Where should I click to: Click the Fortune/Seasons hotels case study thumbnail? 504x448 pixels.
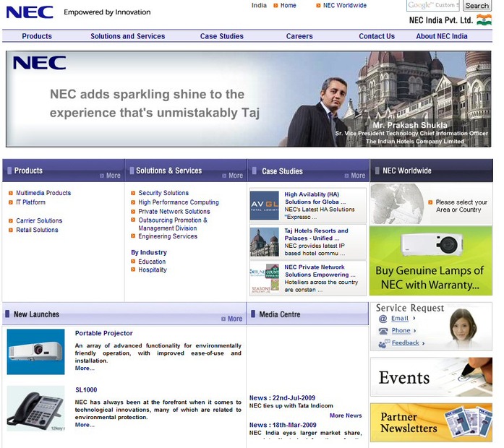tap(264, 278)
